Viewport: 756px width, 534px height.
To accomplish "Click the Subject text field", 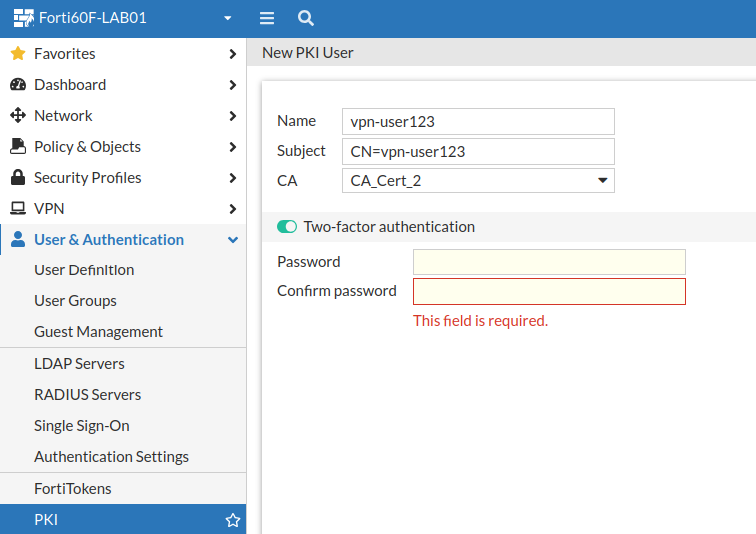I will click(478, 152).
